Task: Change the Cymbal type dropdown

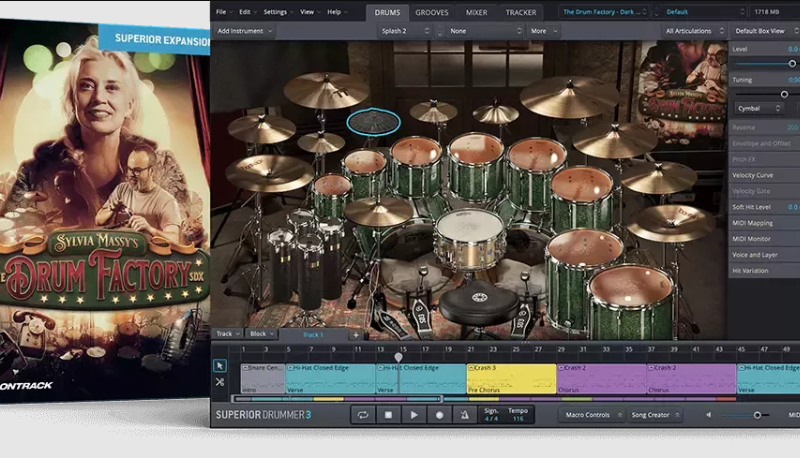Action: [759, 108]
